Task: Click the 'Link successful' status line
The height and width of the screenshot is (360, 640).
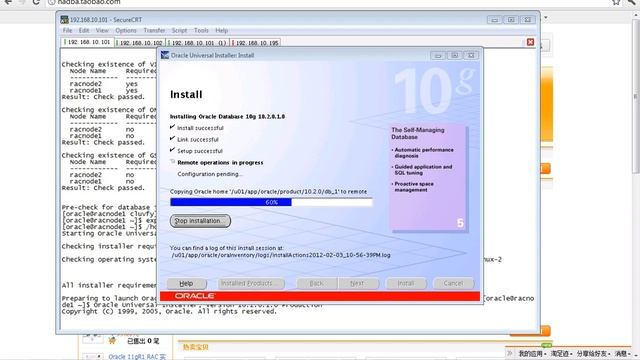Action: point(198,140)
